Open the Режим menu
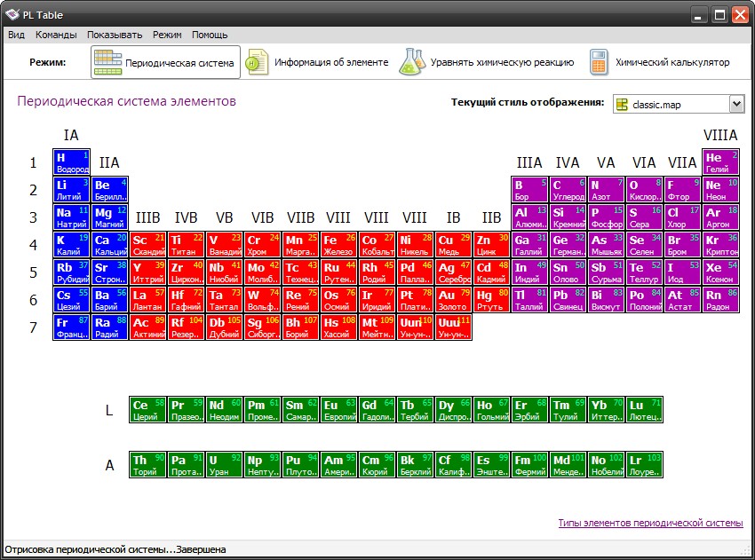The height and width of the screenshot is (560, 755). point(167,35)
